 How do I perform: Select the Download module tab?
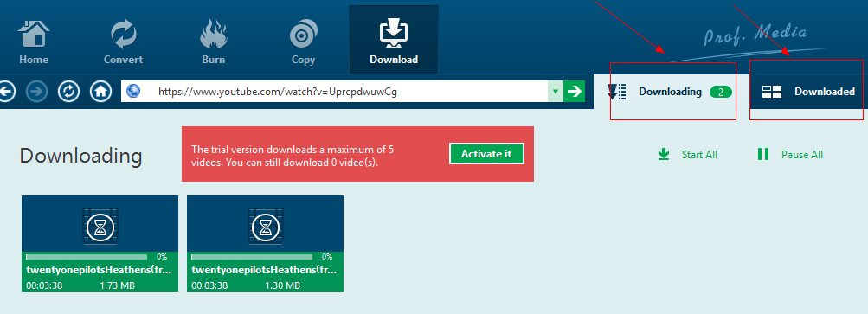pyautogui.click(x=394, y=39)
